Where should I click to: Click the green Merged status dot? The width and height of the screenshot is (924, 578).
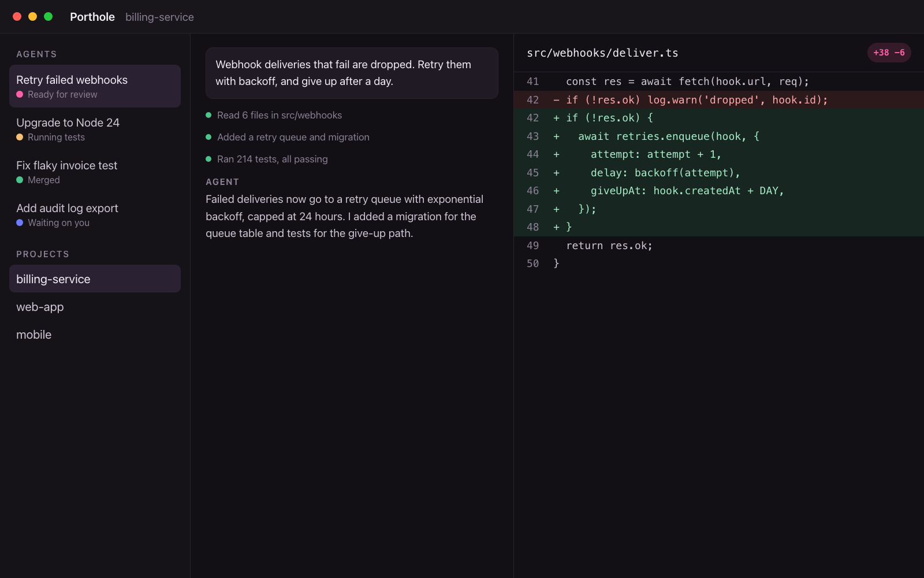pos(20,180)
